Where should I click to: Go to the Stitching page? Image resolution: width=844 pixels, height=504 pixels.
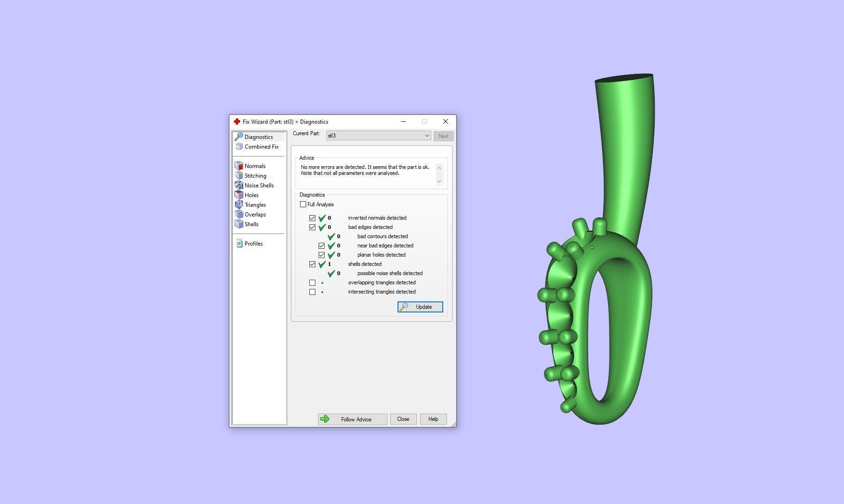pos(255,176)
